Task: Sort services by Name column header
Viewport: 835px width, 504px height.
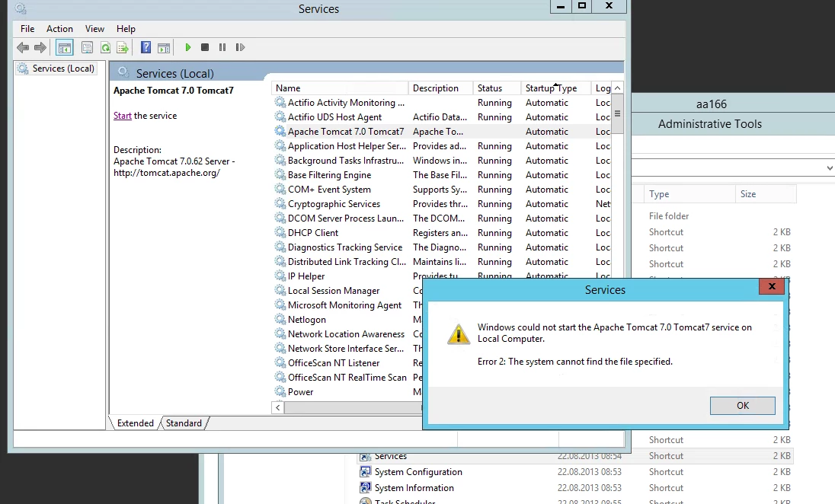Action: click(340, 88)
